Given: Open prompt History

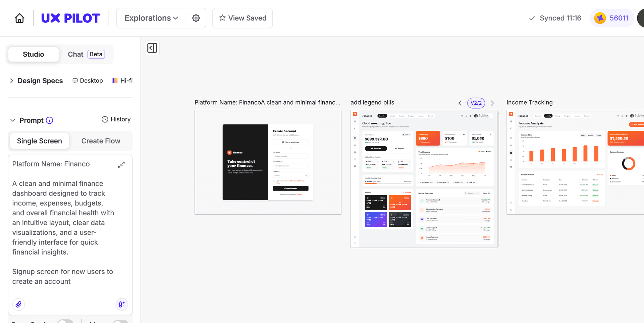Looking at the screenshot, I should pyautogui.click(x=116, y=119).
